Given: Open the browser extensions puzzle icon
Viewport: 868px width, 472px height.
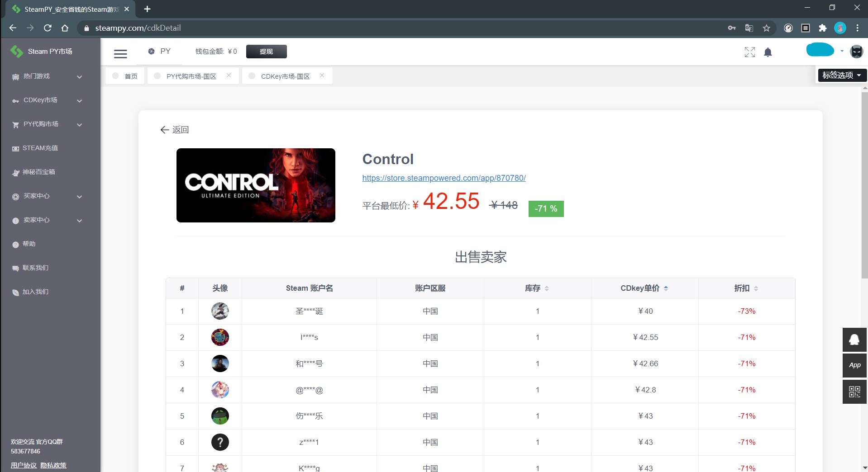Looking at the screenshot, I should click(823, 28).
